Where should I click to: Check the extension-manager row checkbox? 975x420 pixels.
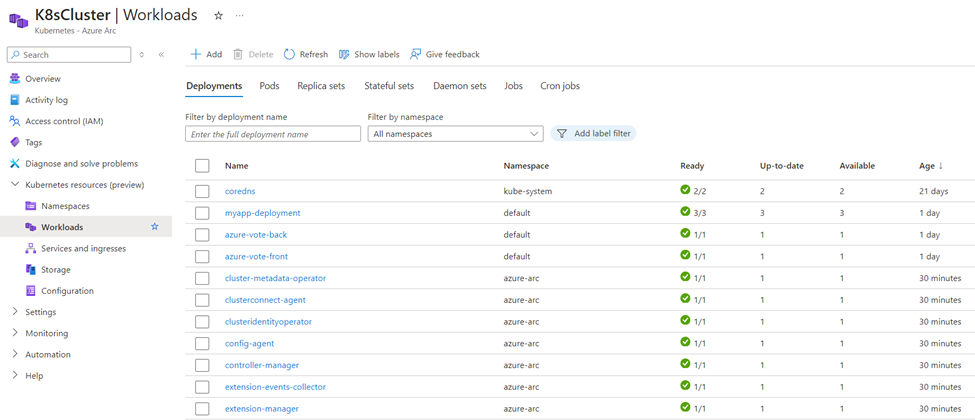202,409
